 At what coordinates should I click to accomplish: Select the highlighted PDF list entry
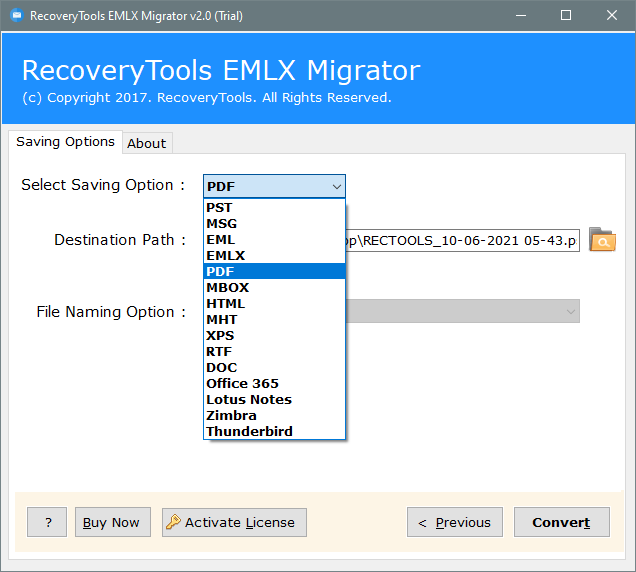(x=274, y=271)
